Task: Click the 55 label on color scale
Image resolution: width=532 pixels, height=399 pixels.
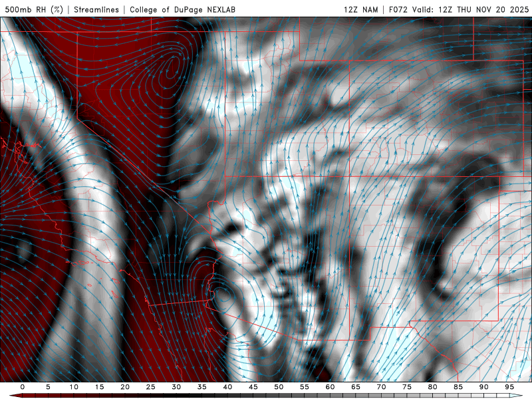Action: point(305,387)
